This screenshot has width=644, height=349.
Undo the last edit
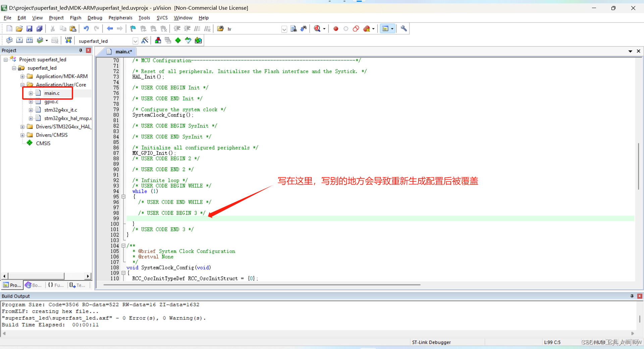86,29
